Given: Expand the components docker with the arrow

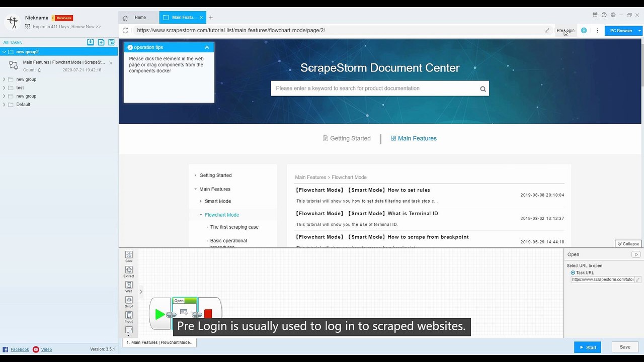Looking at the screenshot, I should click(141, 291).
